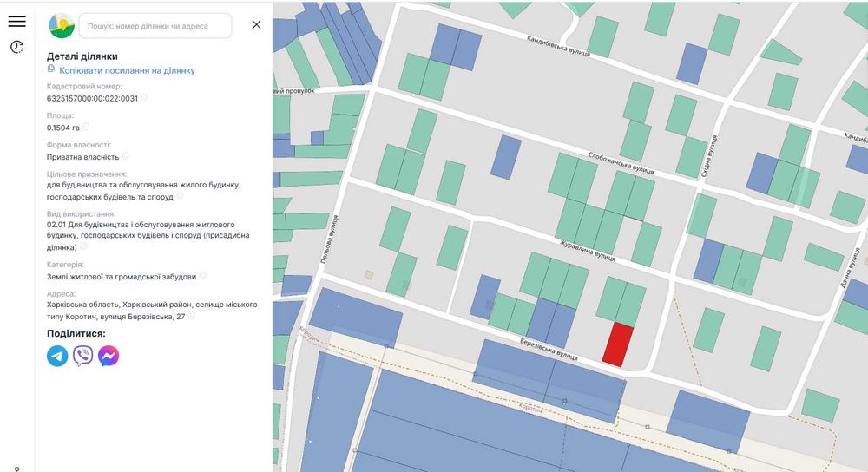Open the history clock icon
The height and width of the screenshot is (472, 868).
[x=17, y=47]
